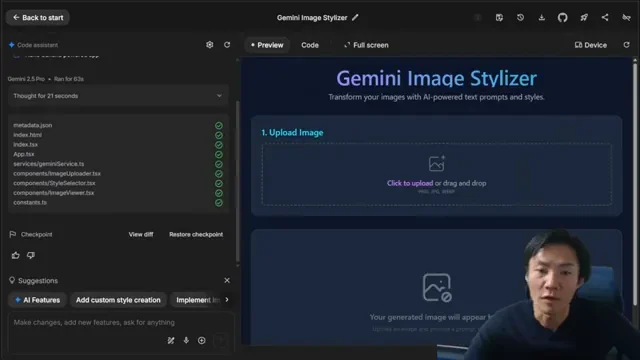Open version history clock icon in top bar
Viewport: 640px width, 360px height.
520,18
